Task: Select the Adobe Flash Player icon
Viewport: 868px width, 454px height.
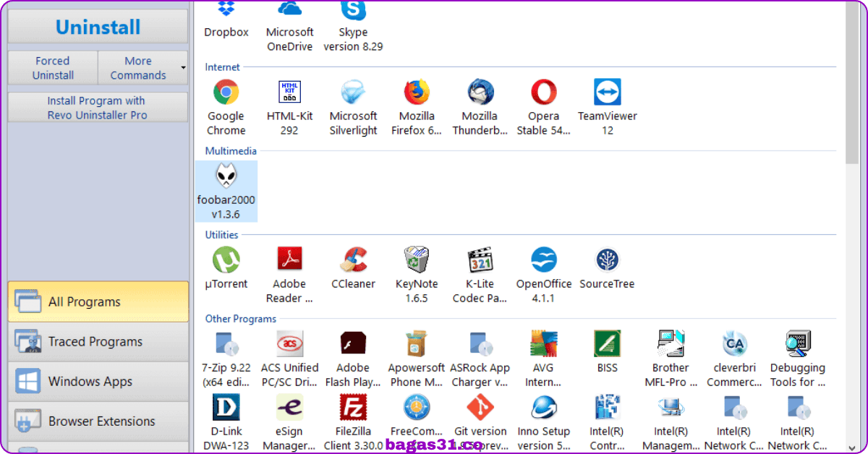Action: [353, 344]
